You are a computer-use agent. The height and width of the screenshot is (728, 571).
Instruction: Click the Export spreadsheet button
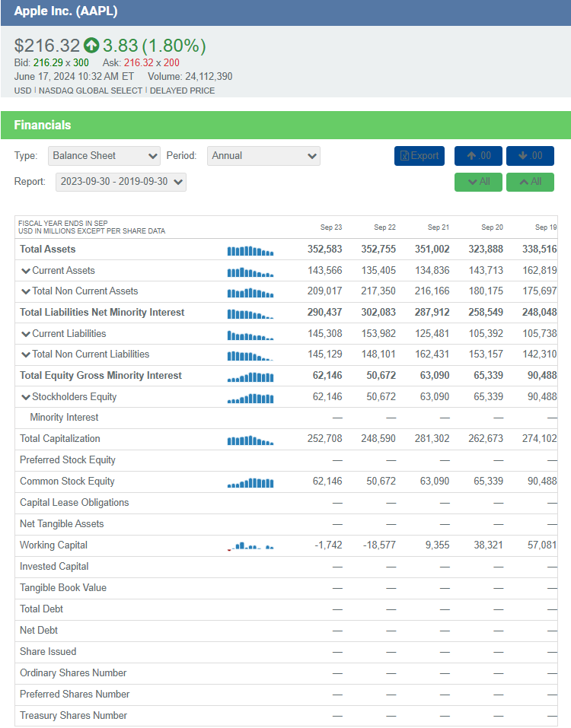pyautogui.click(x=419, y=155)
